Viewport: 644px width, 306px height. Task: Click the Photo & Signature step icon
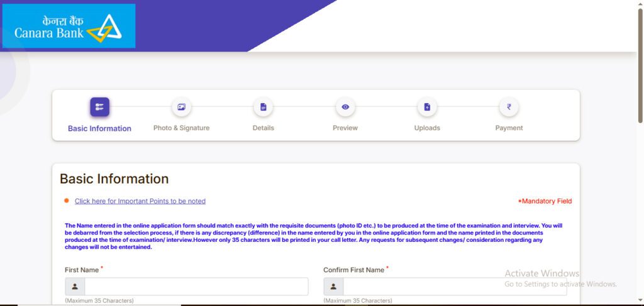(181, 107)
